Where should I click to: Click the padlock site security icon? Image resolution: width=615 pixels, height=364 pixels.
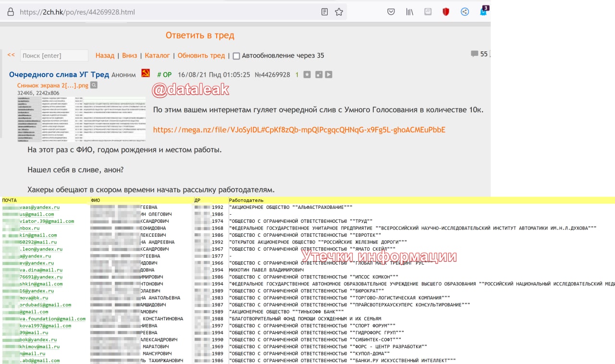pos(11,12)
